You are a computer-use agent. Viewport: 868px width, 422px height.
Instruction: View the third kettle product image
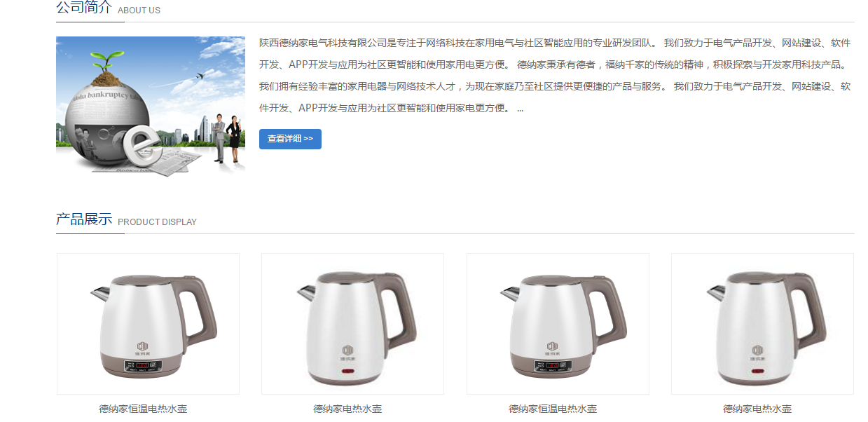tap(558, 324)
